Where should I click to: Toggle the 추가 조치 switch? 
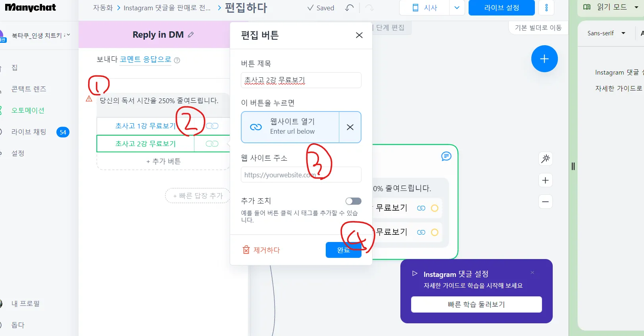[353, 201]
